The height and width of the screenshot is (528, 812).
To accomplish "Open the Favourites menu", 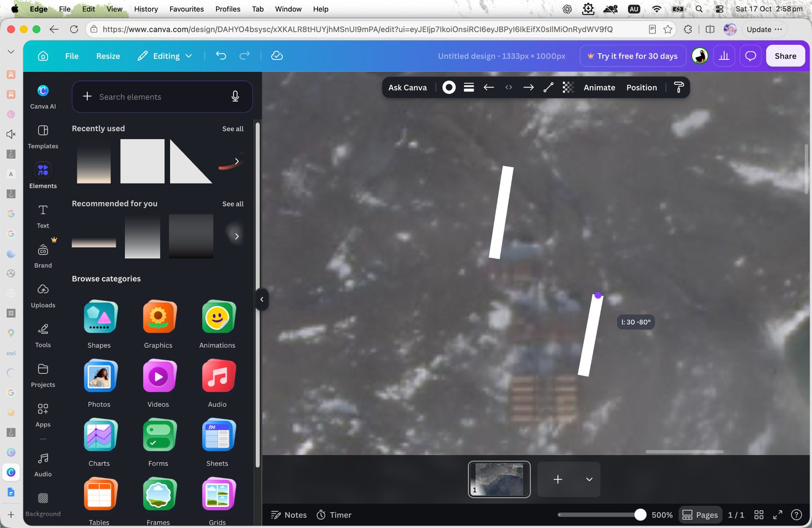I will click(187, 9).
